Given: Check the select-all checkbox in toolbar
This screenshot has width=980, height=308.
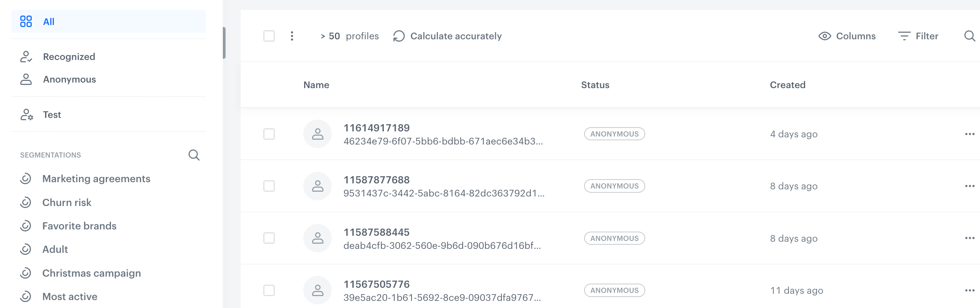Looking at the screenshot, I should point(269,36).
